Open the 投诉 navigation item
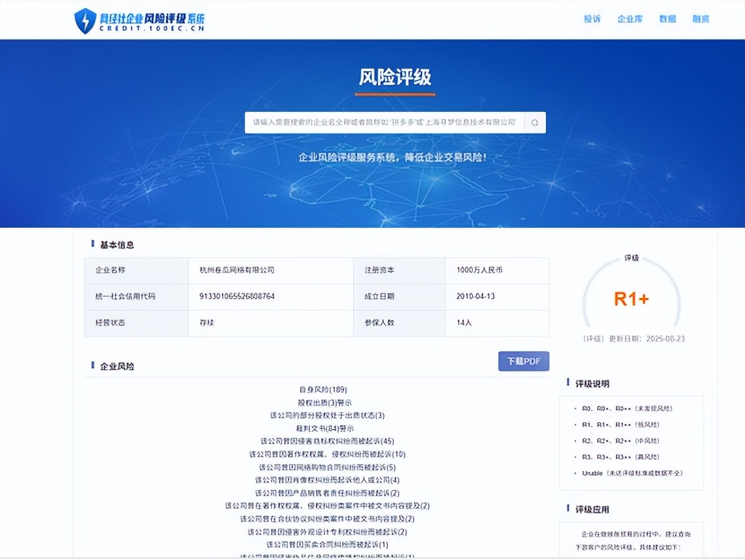The height and width of the screenshot is (560, 745). [x=592, y=19]
